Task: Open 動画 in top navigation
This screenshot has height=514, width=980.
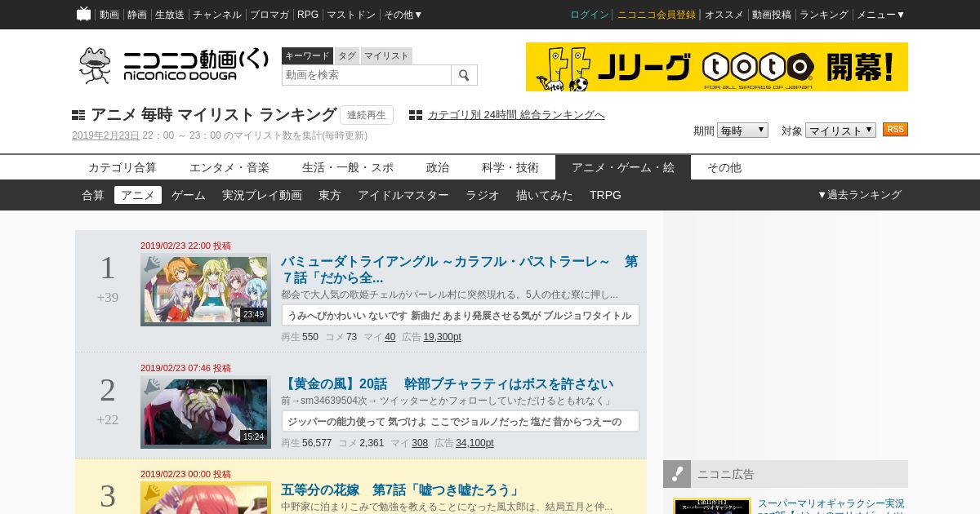Action: pos(109,15)
